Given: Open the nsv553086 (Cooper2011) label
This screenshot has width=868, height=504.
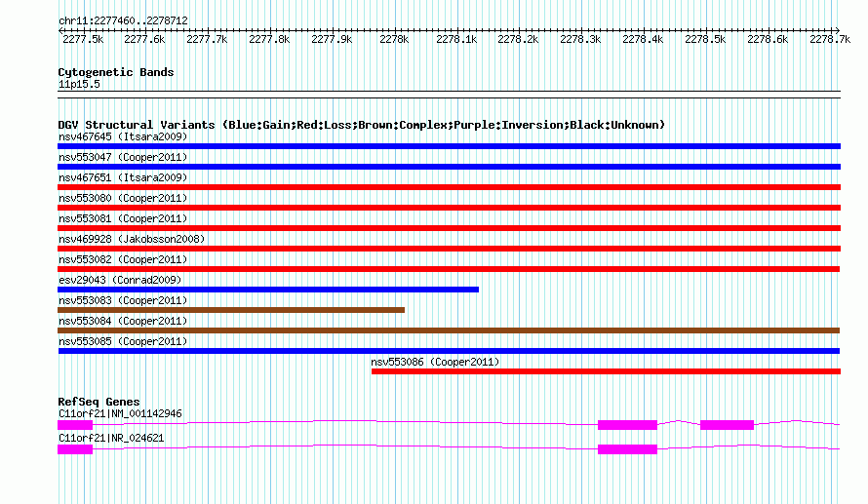Looking at the screenshot, I should click(x=435, y=362).
